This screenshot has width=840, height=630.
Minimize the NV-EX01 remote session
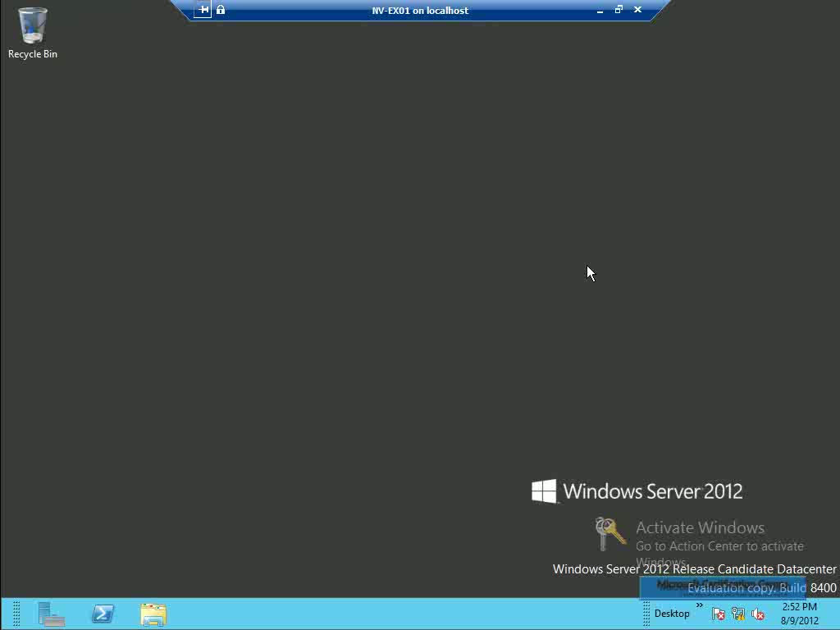600,10
